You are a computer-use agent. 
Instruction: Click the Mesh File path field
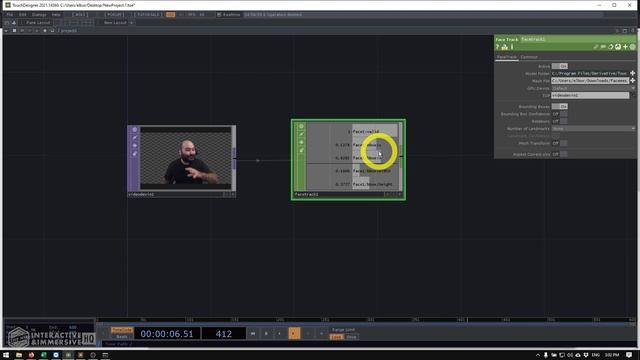point(590,81)
